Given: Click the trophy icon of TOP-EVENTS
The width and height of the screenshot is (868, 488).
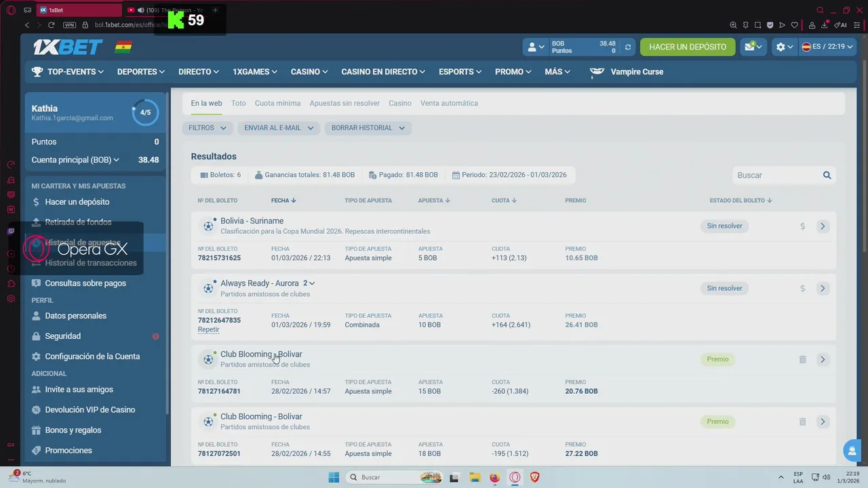Looking at the screenshot, I should [x=37, y=72].
